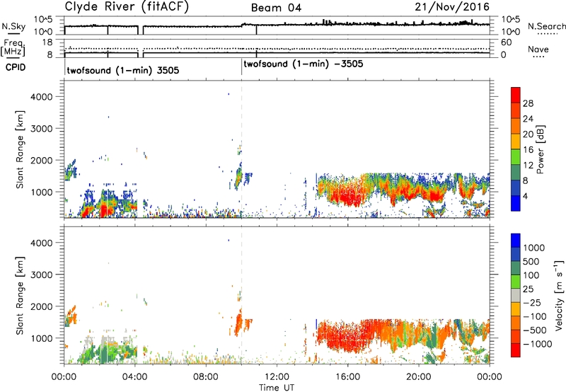Click the velocity panel 'Slant Range [km]' label

click(x=20, y=295)
